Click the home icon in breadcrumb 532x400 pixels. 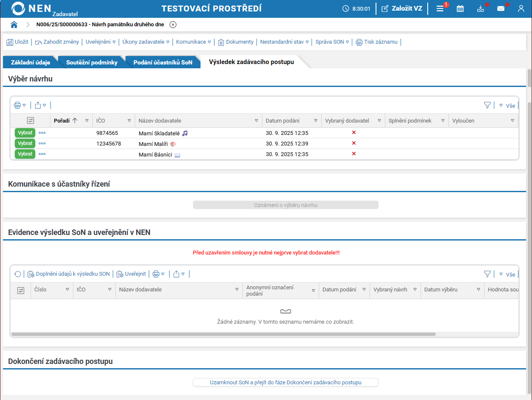[14, 25]
